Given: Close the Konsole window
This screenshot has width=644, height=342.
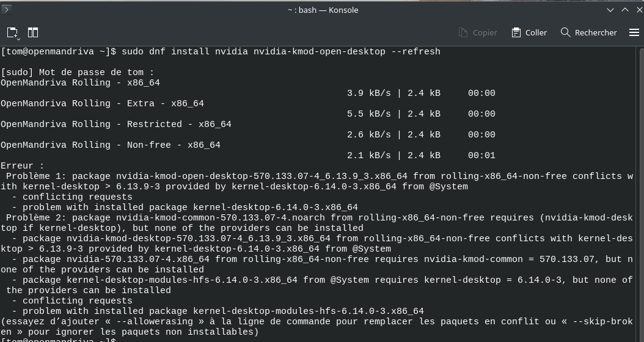Looking at the screenshot, I should (640, 10).
